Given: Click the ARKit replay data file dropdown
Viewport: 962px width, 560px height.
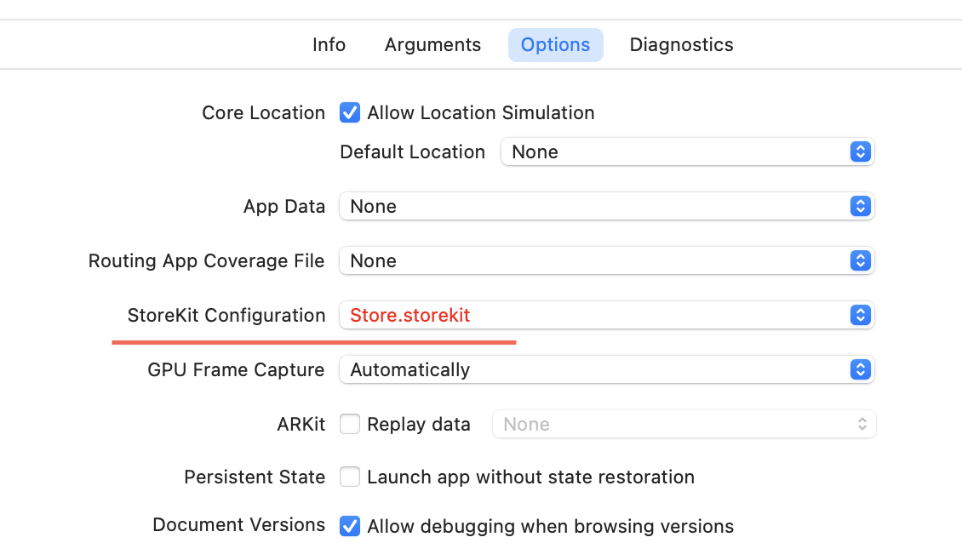Looking at the screenshot, I should tap(684, 425).
